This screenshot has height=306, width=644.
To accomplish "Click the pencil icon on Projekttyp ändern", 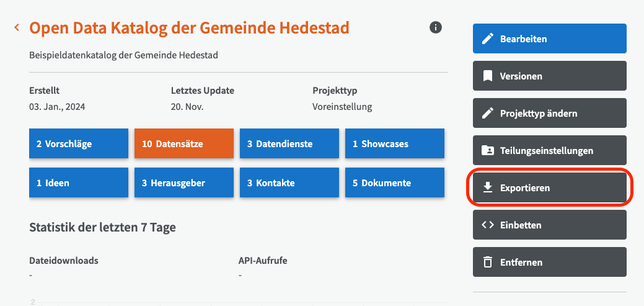I will (488, 114).
